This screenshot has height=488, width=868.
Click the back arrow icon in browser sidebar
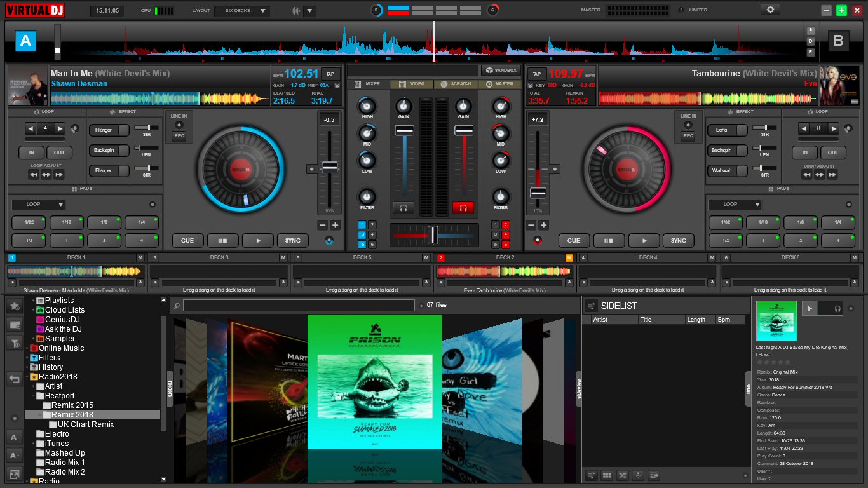pyautogui.click(x=14, y=379)
